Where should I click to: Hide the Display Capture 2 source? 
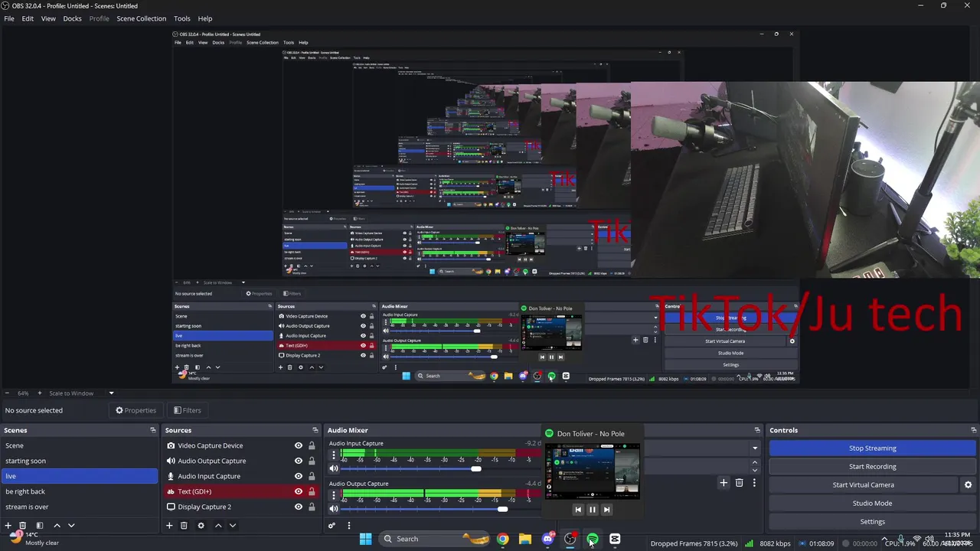(299, 507)
